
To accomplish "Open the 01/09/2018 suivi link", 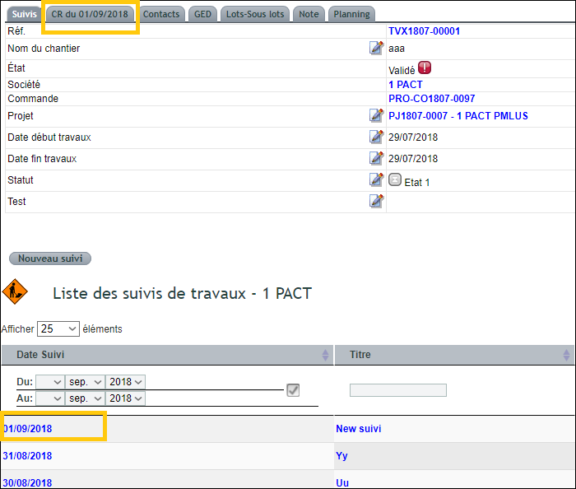I will [x=27, y=429].
